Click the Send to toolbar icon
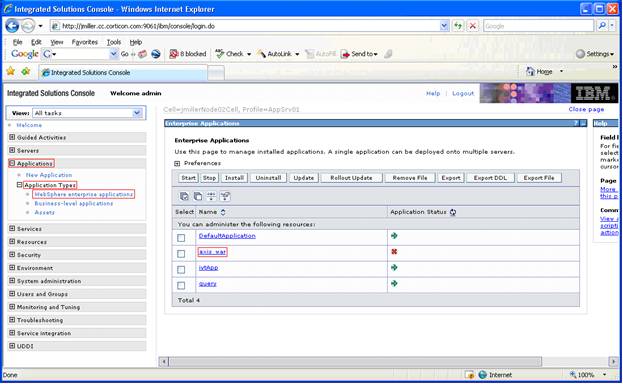This screenshot has width=623, height=384. pos(345,54)
